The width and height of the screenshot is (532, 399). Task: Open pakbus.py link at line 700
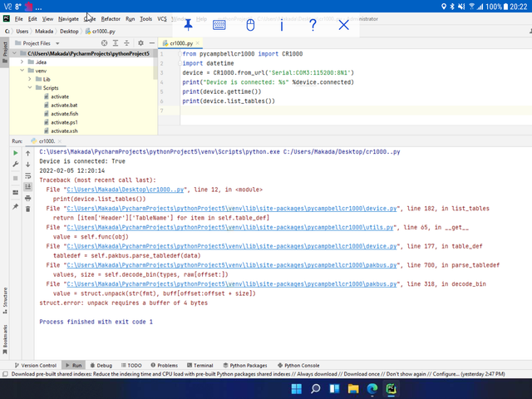pos(232,265)
